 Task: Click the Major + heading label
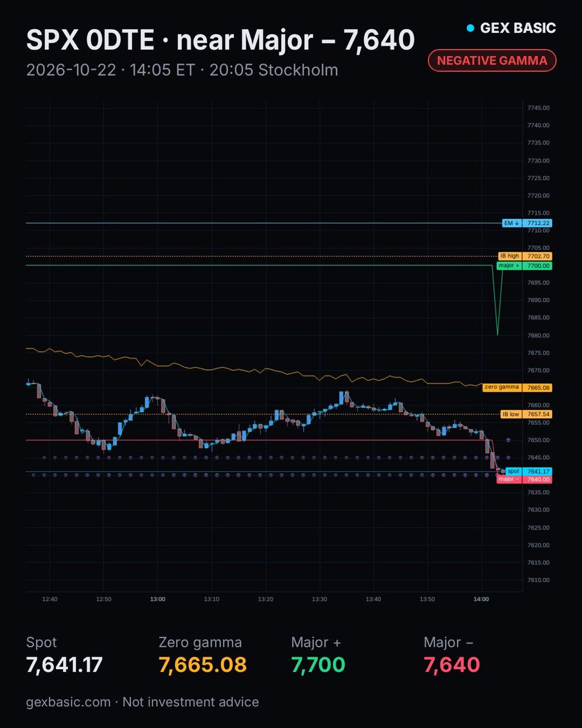[315, 642]
